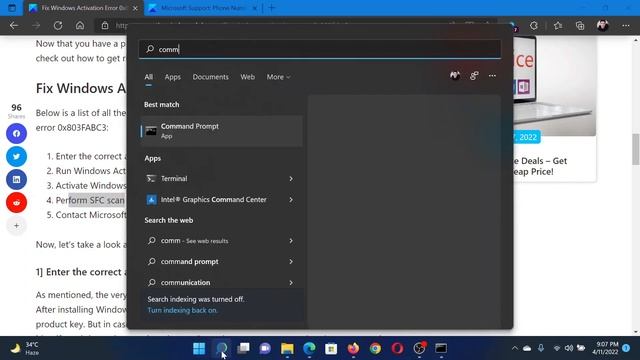Open Firefox from the taskbar
This screenshot has width=640, height=360.
(353, 348)
